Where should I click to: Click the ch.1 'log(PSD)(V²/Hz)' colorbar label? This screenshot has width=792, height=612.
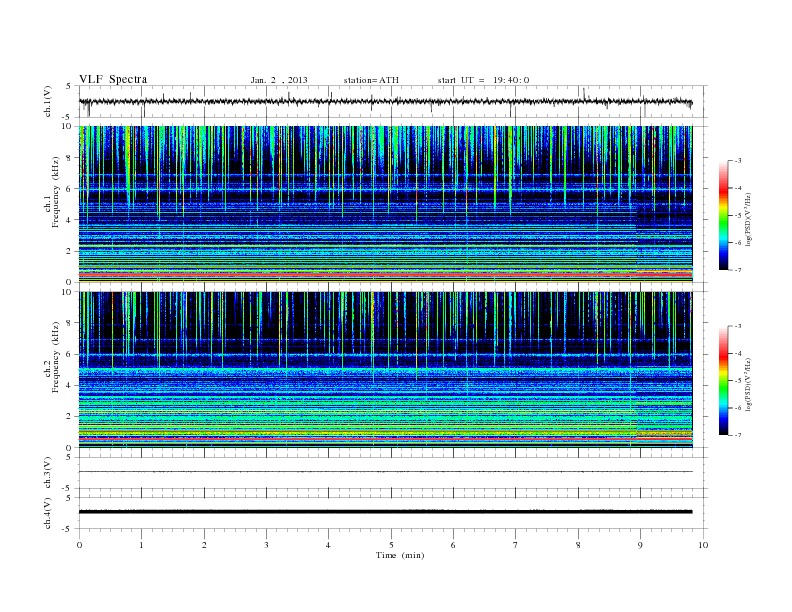tap(748, 220)
